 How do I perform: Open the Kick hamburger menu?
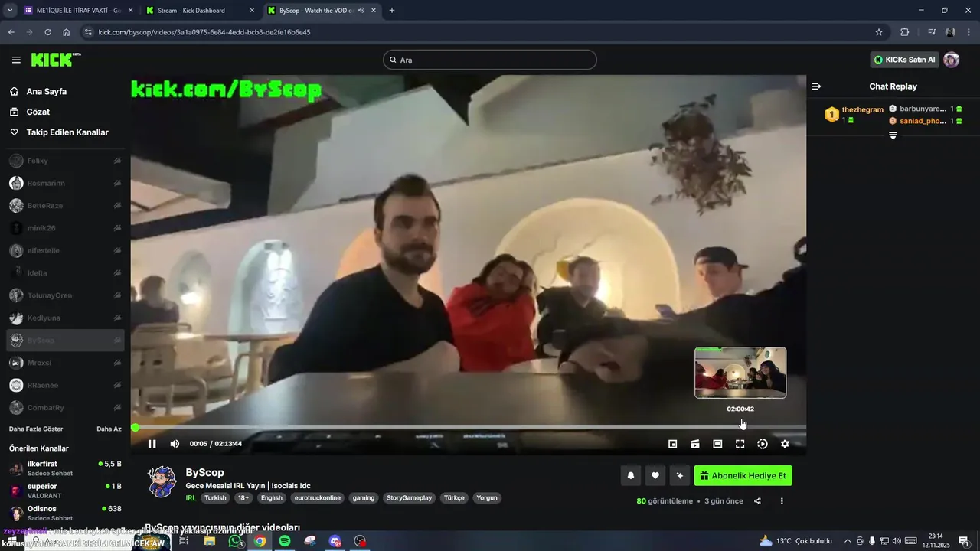(16, 60)
